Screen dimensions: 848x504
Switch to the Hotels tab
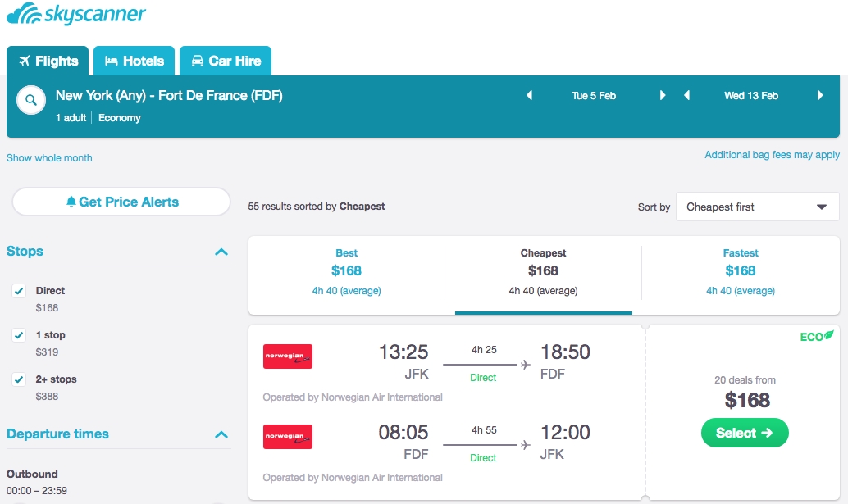[x=134, y=61]
